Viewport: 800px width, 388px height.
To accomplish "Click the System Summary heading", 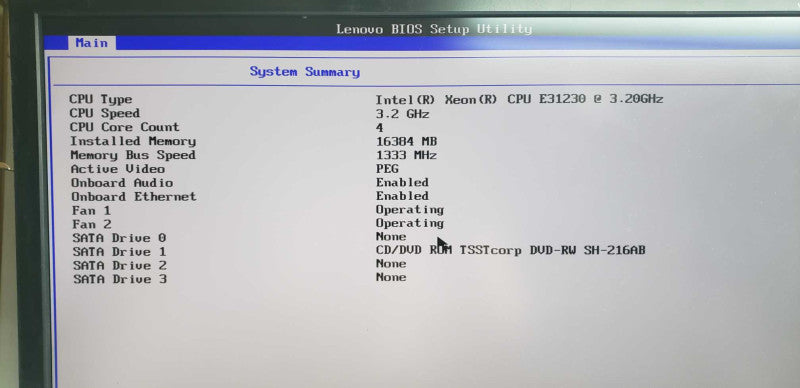I will point(305,72).
